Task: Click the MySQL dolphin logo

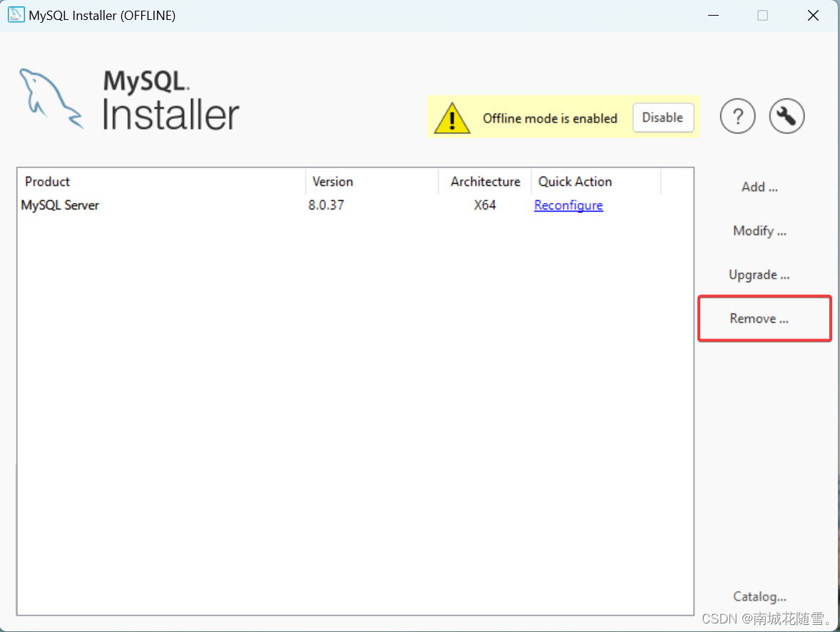Action: click(51, 98)
